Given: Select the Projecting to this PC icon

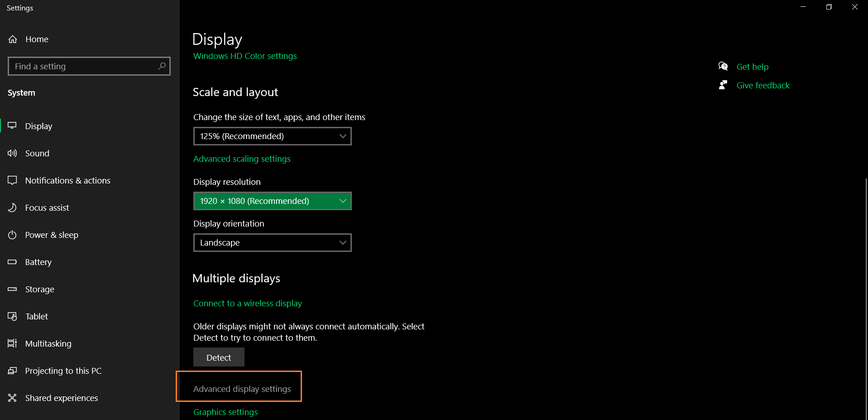Looking at the screenshot, I should (x=12, y=371).
